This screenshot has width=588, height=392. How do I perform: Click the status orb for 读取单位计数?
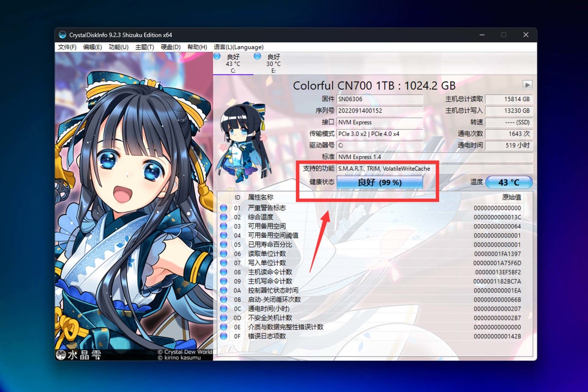pyautogui.click(x=224, y=254)
